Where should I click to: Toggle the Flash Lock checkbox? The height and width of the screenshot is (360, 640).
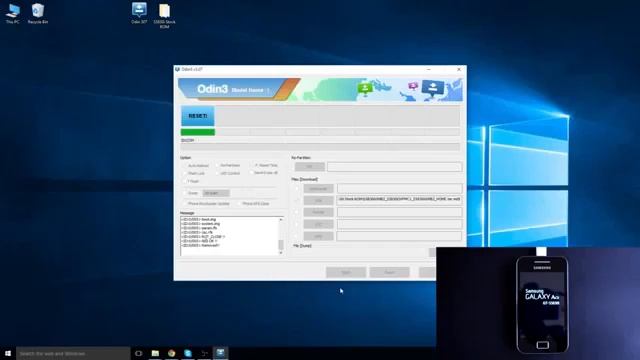(x=184, y=173)
